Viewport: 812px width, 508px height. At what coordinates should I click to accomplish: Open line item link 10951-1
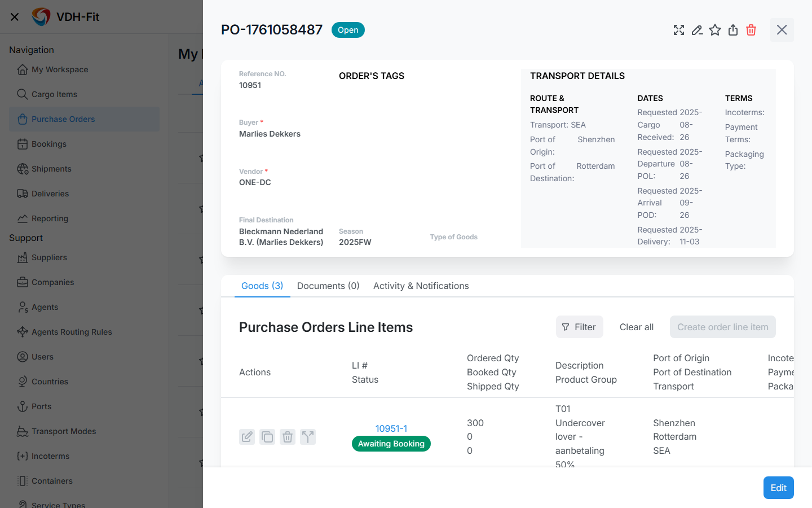pyautogui.click(x=391, y=428)
